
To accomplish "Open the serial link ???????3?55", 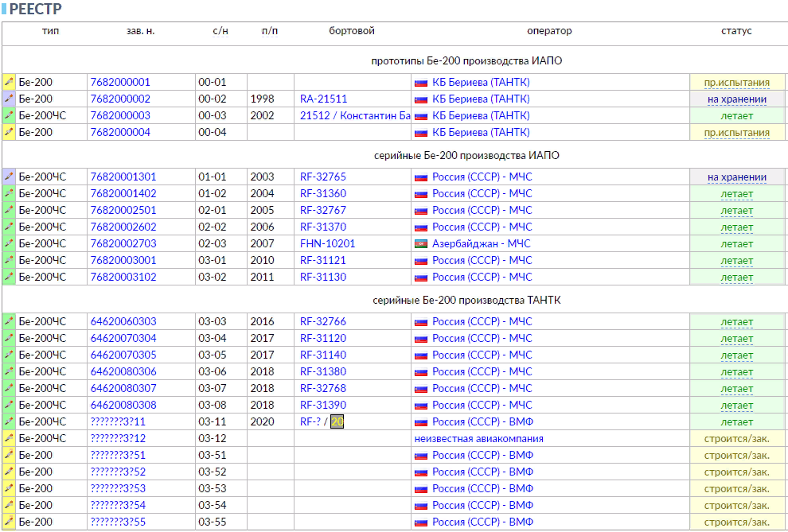I will (118, 522).
